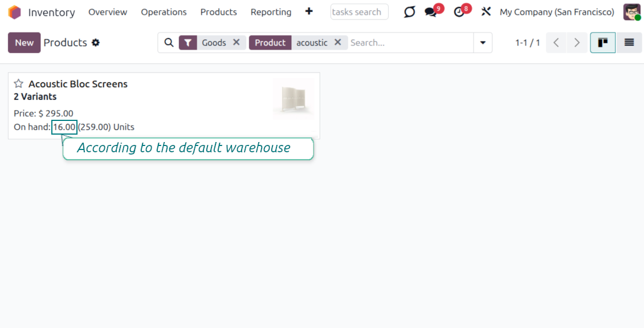644x328 pixels.
Task: Go to next page of records
Action: click(577, 43)
